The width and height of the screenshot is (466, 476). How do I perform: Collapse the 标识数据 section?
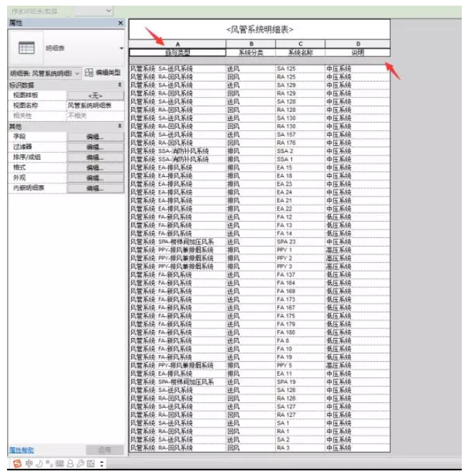(x=120, y=84)
